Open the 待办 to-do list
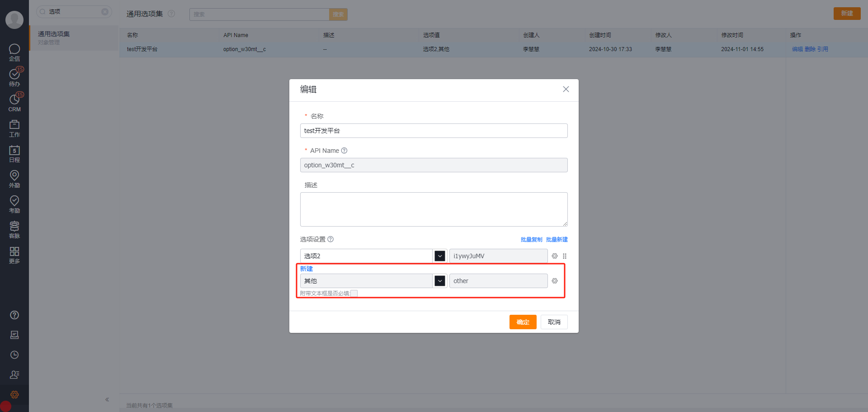Image resolution: width=868 pixels, height=412 pixels. [x=14, y=76]
